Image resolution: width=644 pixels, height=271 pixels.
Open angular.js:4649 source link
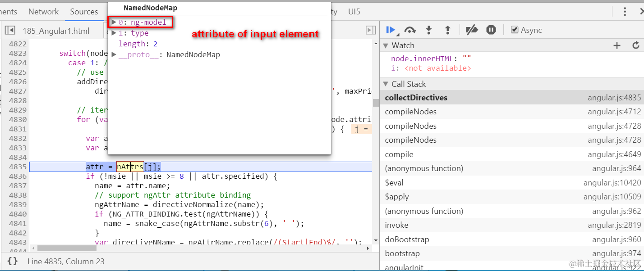pyautogui.click(x=614, y=154)
